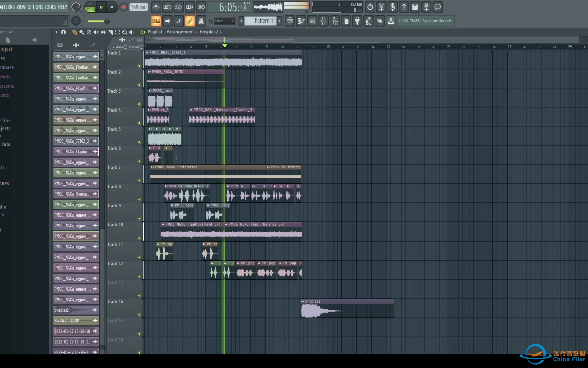This screenshot has height=368, width=588.
Task: Toggle the link icon button in toolbar
Action: click(190, 21)
